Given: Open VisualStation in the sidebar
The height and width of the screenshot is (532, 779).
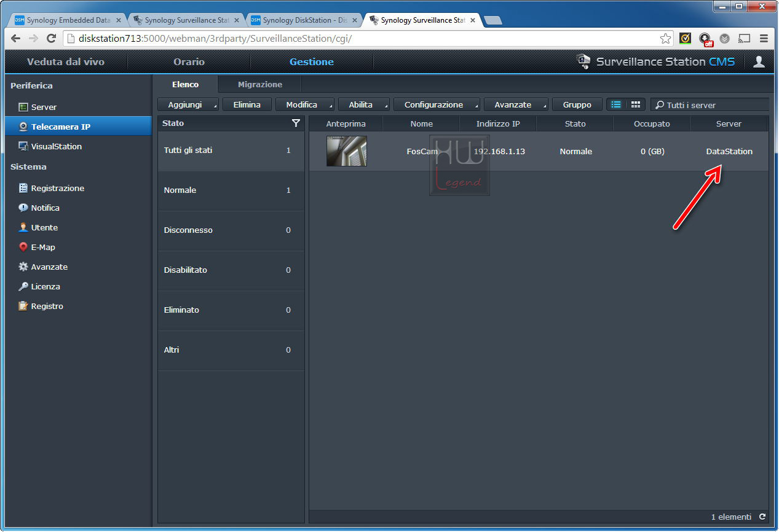Looking at the screenshot, I should click(78, 146).
